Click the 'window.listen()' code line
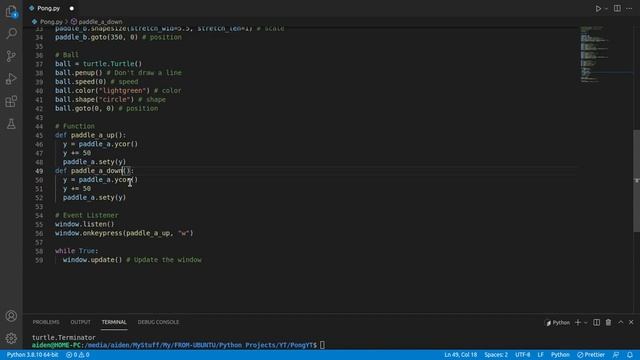Image resolution: width=640 pixels, height=360 pixels. (x=84, y=224)
